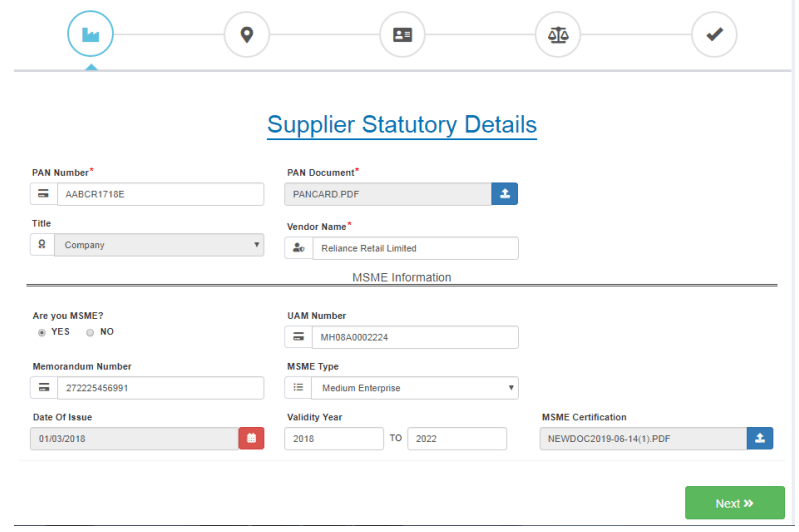
Task: Go to the ID card step
Action: [403, 34]
